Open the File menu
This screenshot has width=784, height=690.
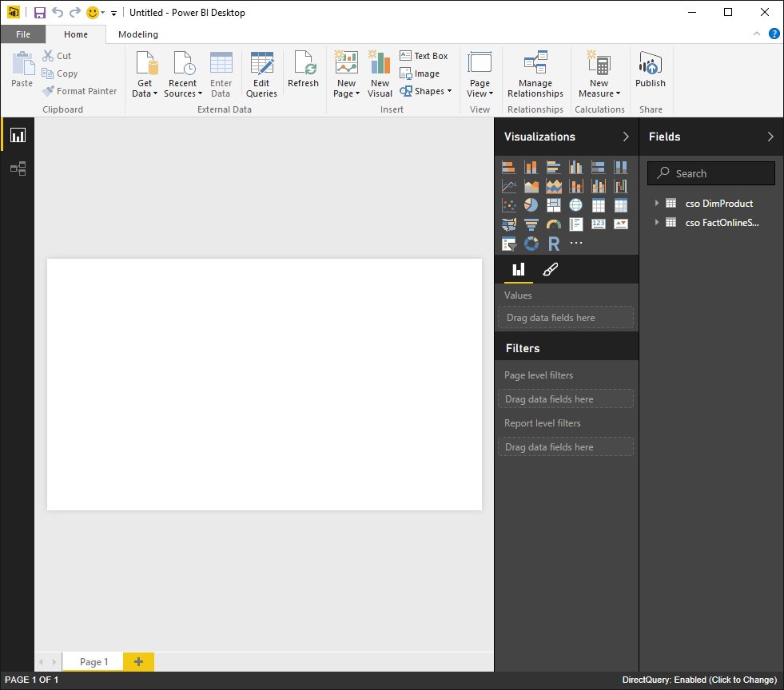23,34
